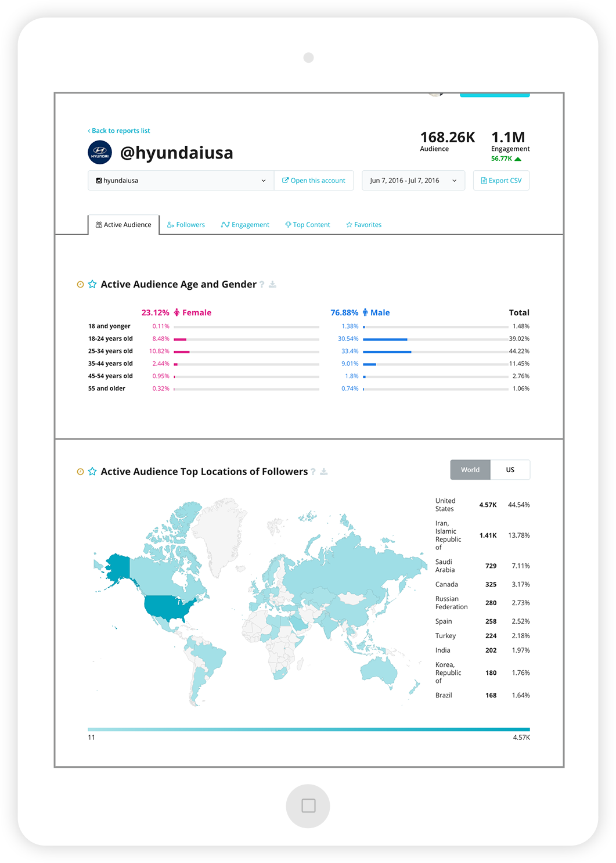Click the Brazil location row

(x=482, y=695)
